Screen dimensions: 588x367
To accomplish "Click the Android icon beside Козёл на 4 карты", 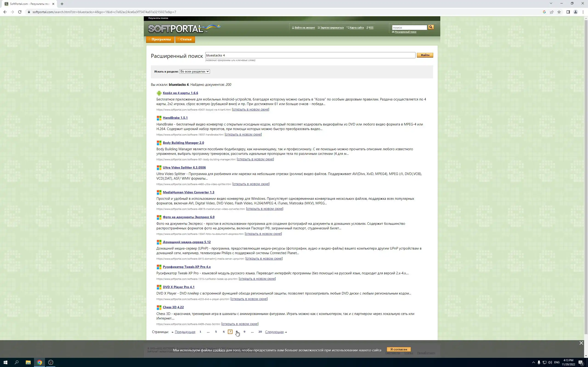I will [x=159, y=93].
